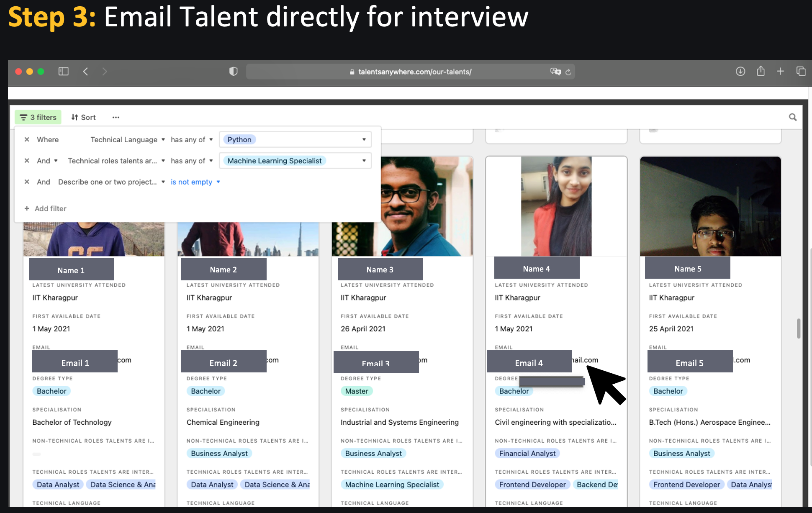Open the Sort options
The height and width of the screenshot is (513, 812).
[x=83, y=117]
